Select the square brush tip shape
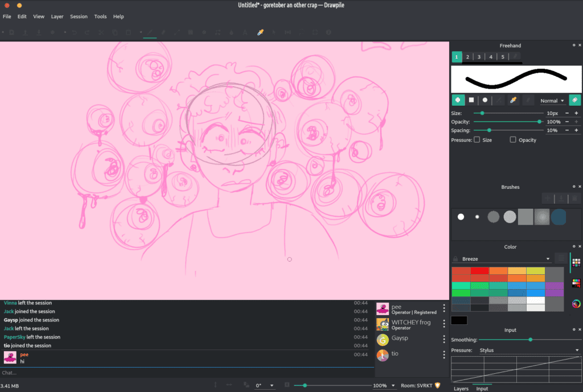The height and width of the screenshot is (392, 583). (471, 100)
